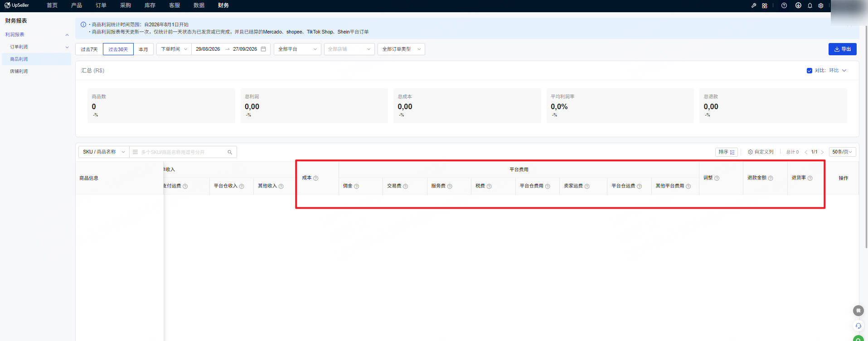
Task: Click the UpSeller logo
Action: click(x=17, y=5)
